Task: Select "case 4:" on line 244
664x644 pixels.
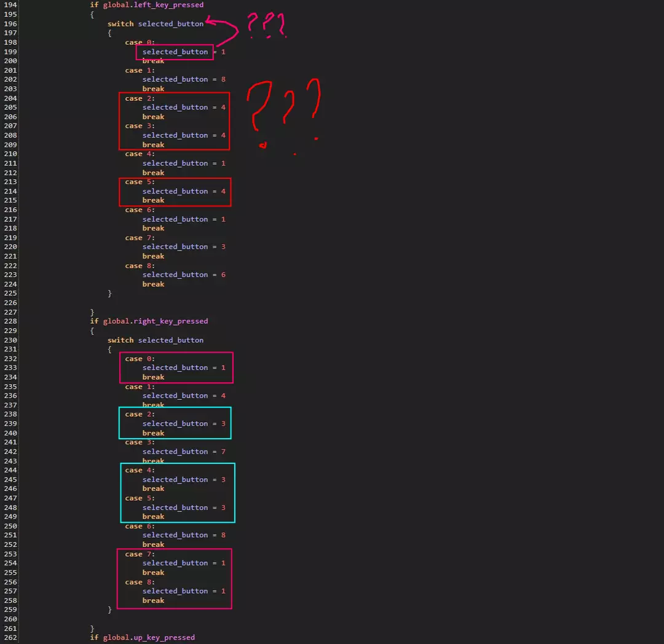Action: [140, 470]
